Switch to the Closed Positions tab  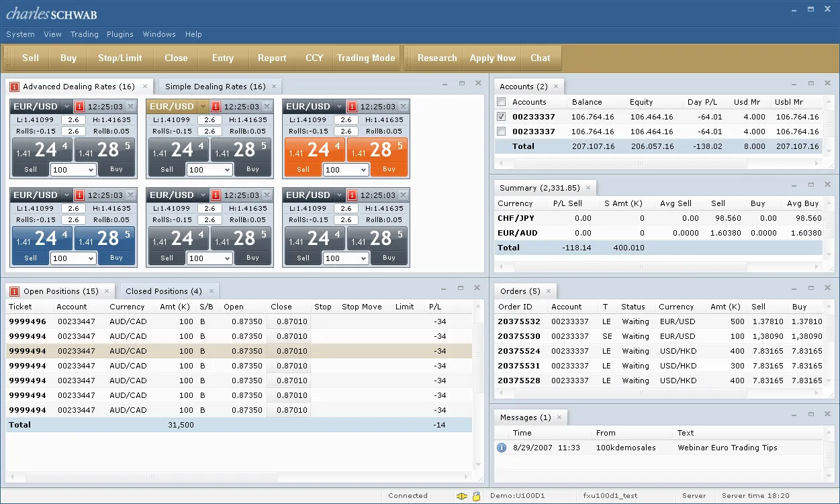(x=163, y=291)
